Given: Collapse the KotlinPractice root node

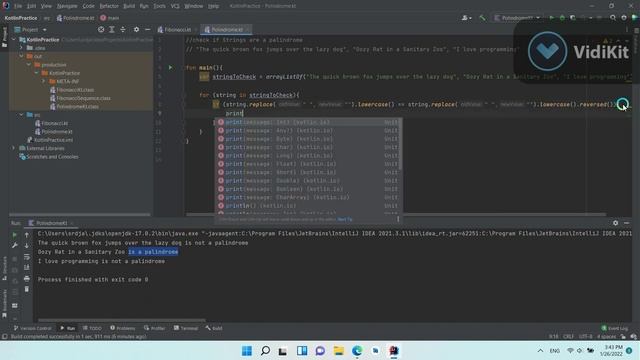Looking at the screenshot, I should [14, 40].
